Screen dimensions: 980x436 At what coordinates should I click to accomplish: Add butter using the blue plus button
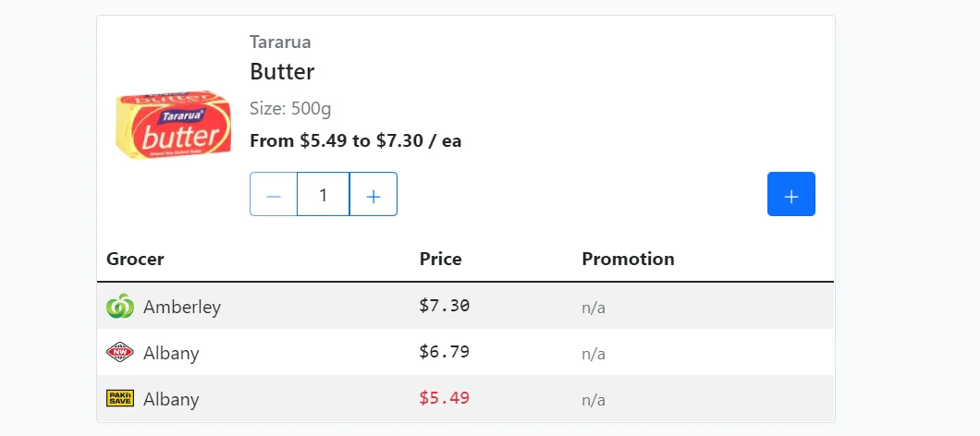[x=790, y=195]
